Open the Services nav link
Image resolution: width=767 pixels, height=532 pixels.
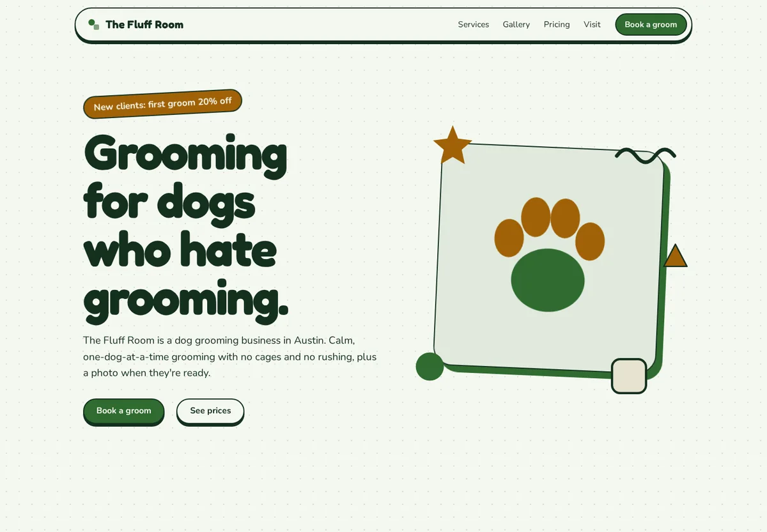click(474, 24)
